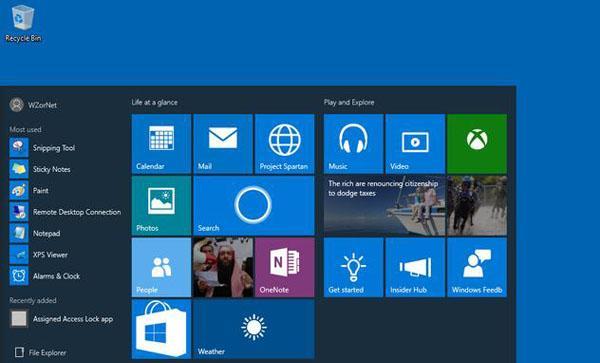Open the Get started lightbulb tile
Viewport: 600px width, 363px height.
pyautogui.click(x=354, y=267)
